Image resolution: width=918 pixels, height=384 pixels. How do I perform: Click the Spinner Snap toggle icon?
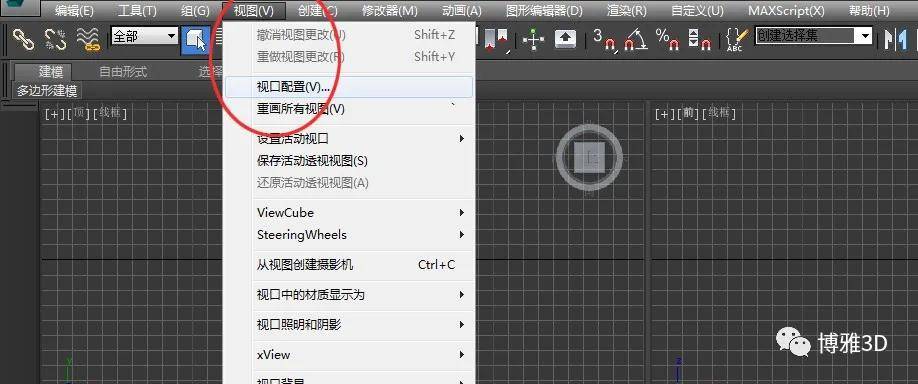(699, 39)
